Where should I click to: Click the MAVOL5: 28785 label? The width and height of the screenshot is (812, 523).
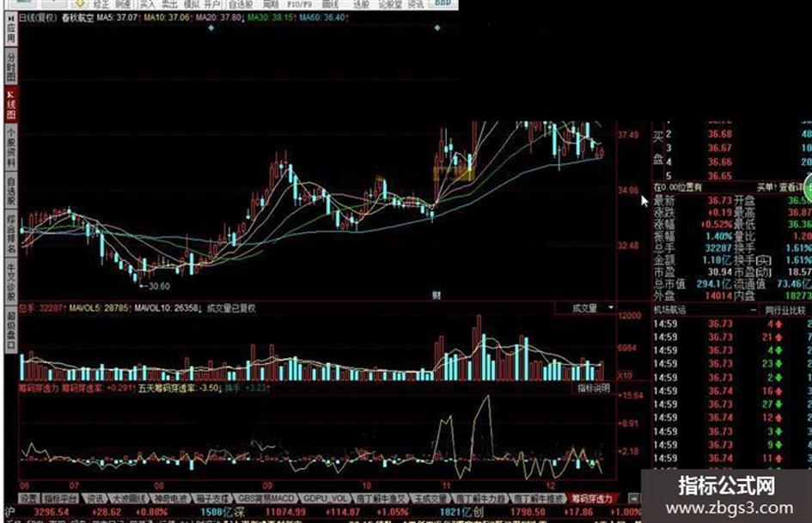coord(100,308)
